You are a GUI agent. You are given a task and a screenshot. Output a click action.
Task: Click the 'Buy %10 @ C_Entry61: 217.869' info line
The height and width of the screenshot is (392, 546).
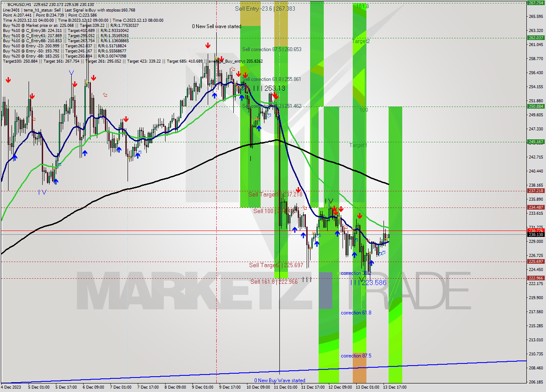pyautogui.click(x=65, y=36)
